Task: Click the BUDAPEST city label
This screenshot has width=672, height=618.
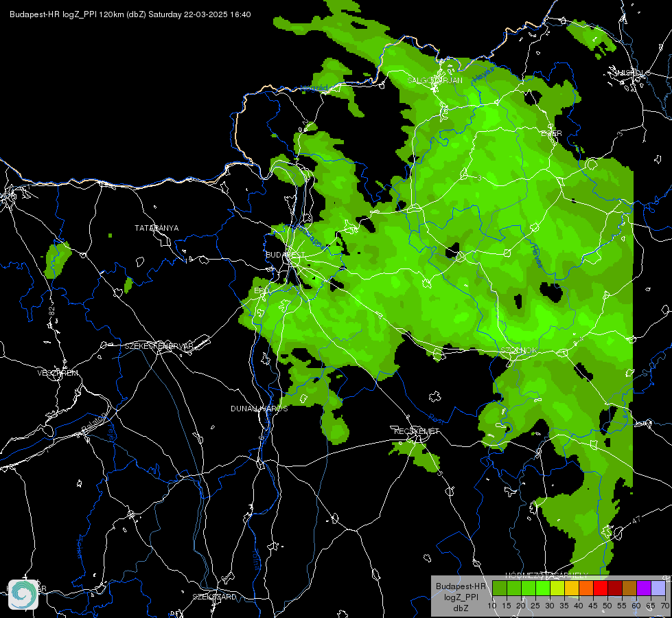Action: 285,255
